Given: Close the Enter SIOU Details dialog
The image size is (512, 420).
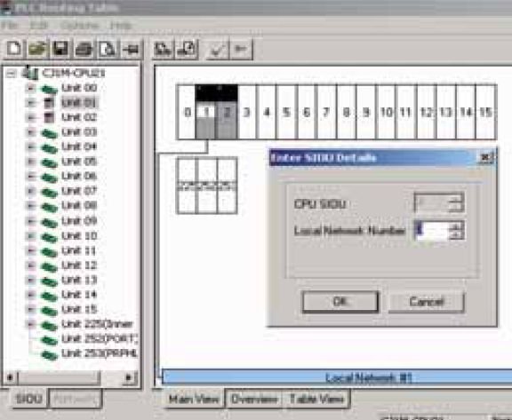Looking at the screenshot, I should 486,158.
